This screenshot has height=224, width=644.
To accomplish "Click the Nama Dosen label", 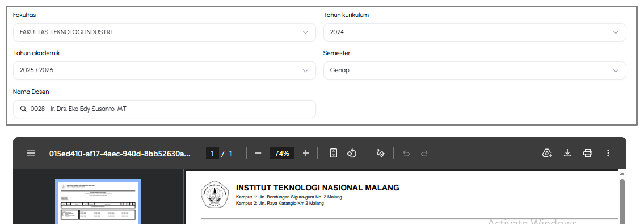I will 31,92.
